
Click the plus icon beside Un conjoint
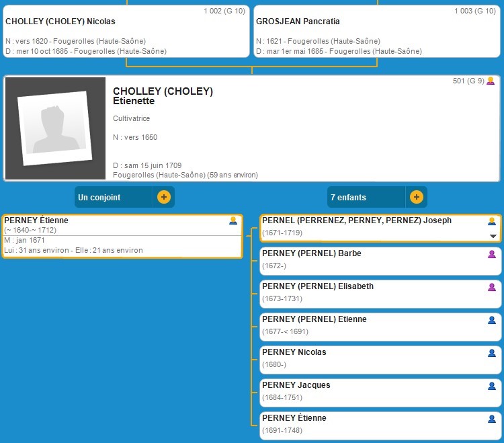coord(164,198)
